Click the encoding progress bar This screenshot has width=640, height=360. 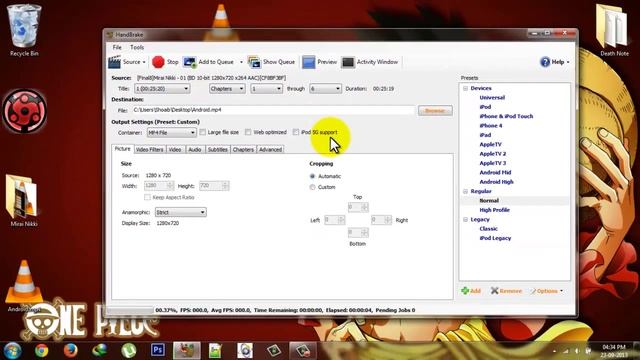pos(129,310)
